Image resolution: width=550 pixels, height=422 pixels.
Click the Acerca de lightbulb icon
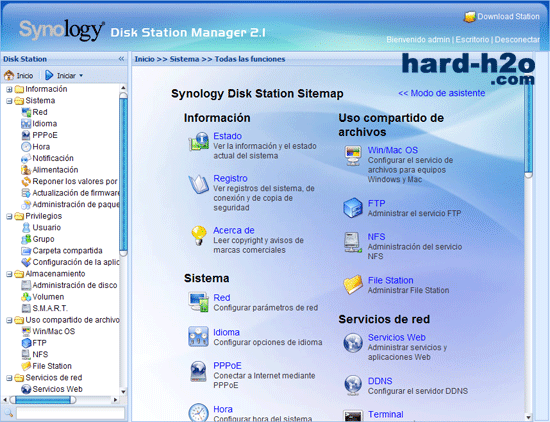click(199, 235)
